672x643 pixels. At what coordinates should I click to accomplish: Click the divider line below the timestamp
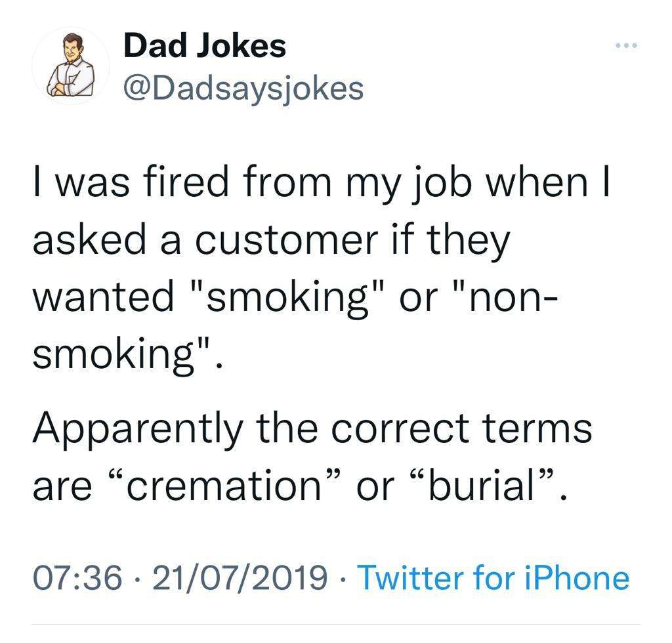[336, 624]
